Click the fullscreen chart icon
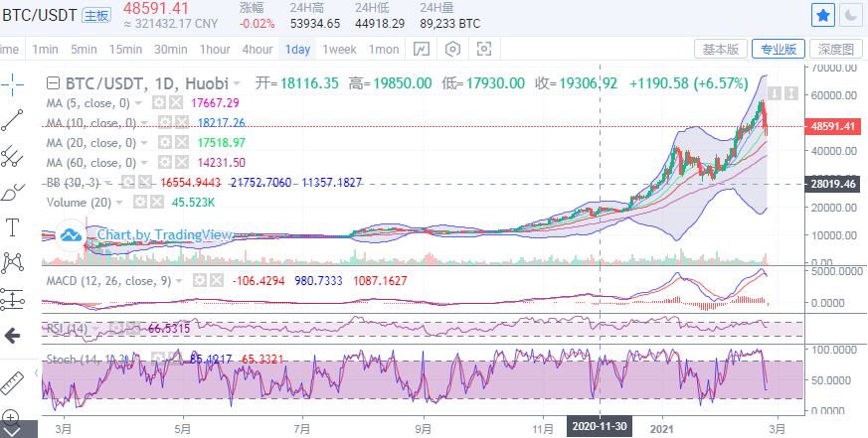The image size is (868, 438). coord(484,49)
